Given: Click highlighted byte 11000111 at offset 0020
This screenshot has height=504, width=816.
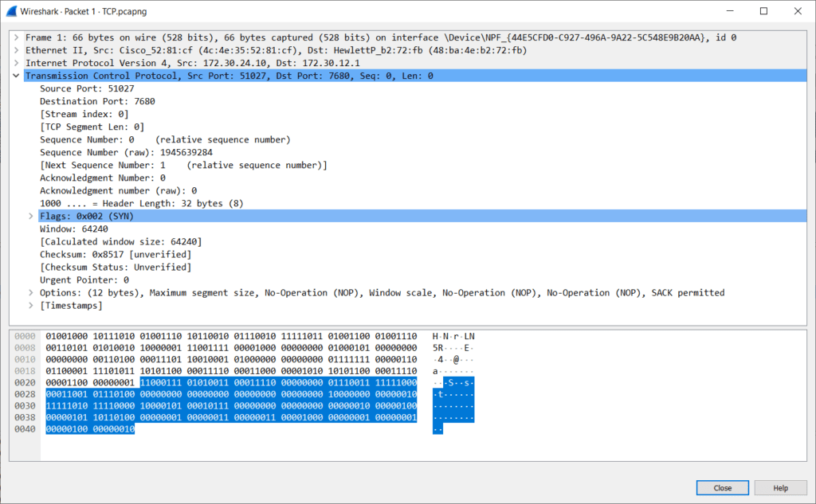Looking at the screenshot, I should pyautogui.click(x=161, y=383).
